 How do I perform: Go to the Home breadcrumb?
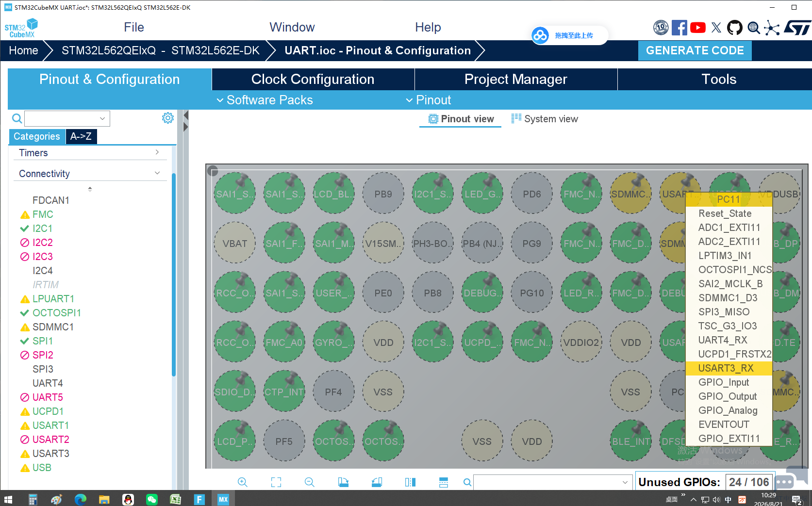(x=23, y=50)
